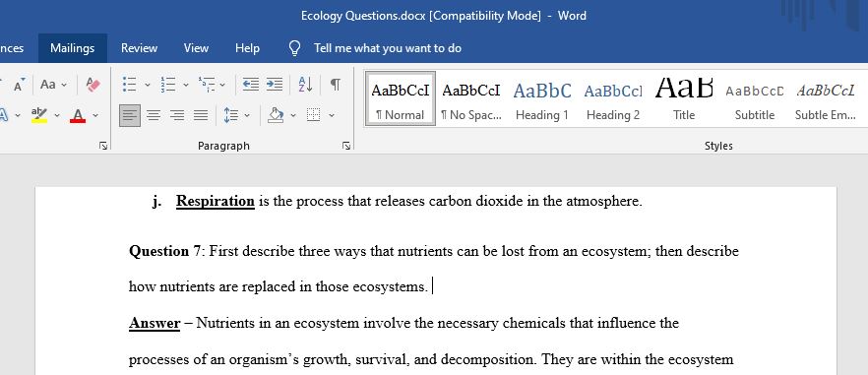Viewport: 868px width, 375px height.
Task: Clear all formatting with the eraser icon
Action: (x=93, y=85)
